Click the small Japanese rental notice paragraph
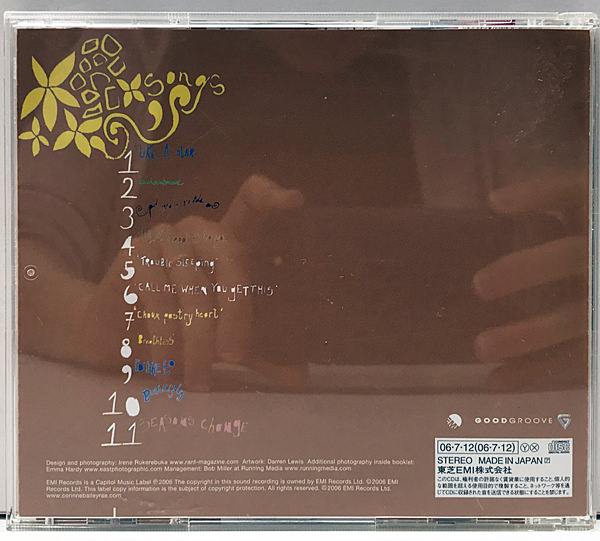The height and width of the screenshot is (541, 600). (x=504, y=486)
